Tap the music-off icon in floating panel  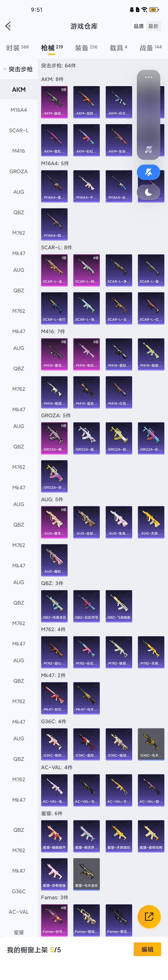(x=148, y=149)
